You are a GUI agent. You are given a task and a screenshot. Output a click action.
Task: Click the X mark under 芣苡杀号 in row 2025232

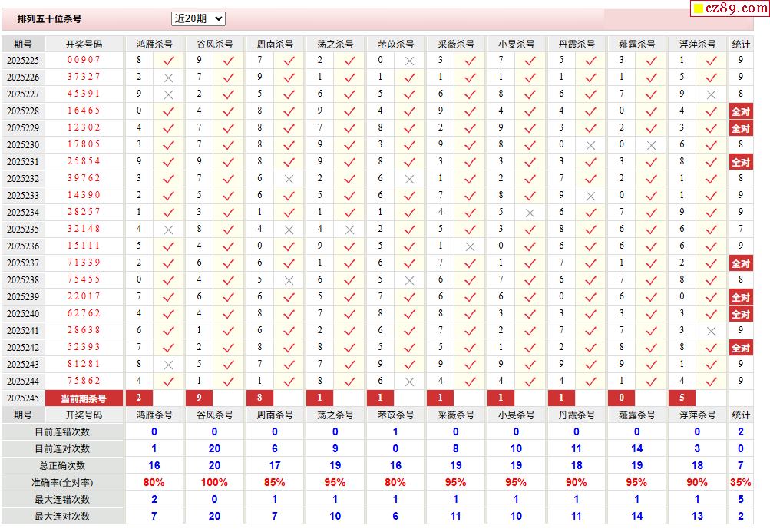[409, 180]
